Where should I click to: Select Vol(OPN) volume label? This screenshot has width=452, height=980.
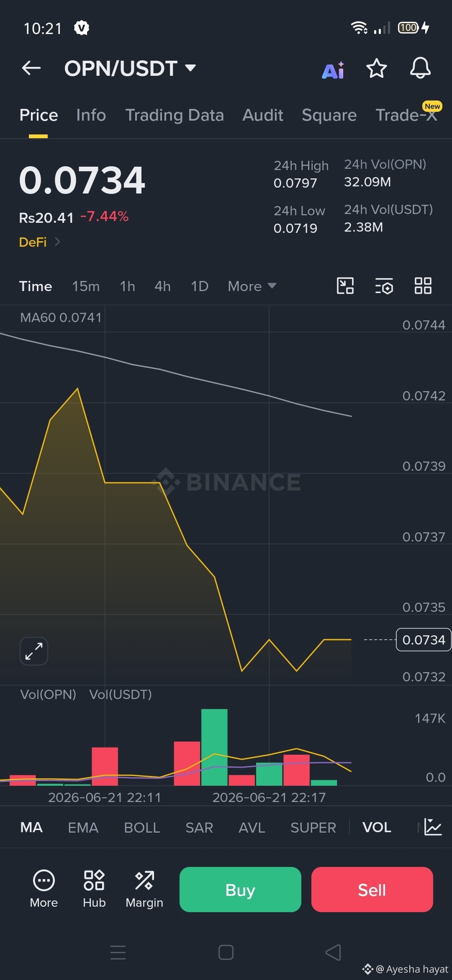click(x=48, y=695)
